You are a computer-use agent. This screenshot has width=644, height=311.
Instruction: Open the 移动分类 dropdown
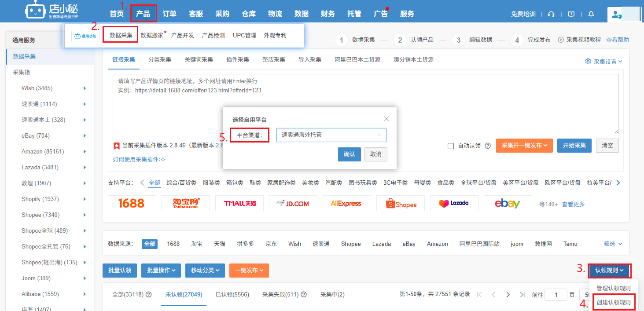pos(205,270)
